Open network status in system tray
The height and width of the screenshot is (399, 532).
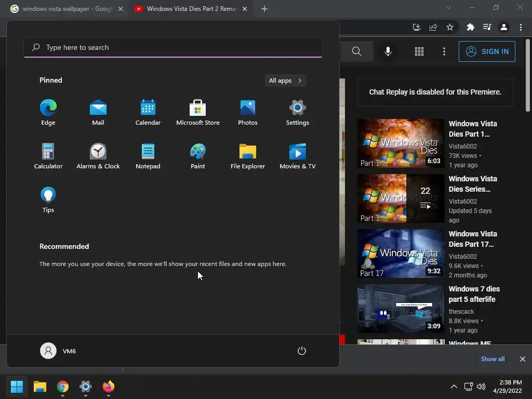[x=468, y=387]
